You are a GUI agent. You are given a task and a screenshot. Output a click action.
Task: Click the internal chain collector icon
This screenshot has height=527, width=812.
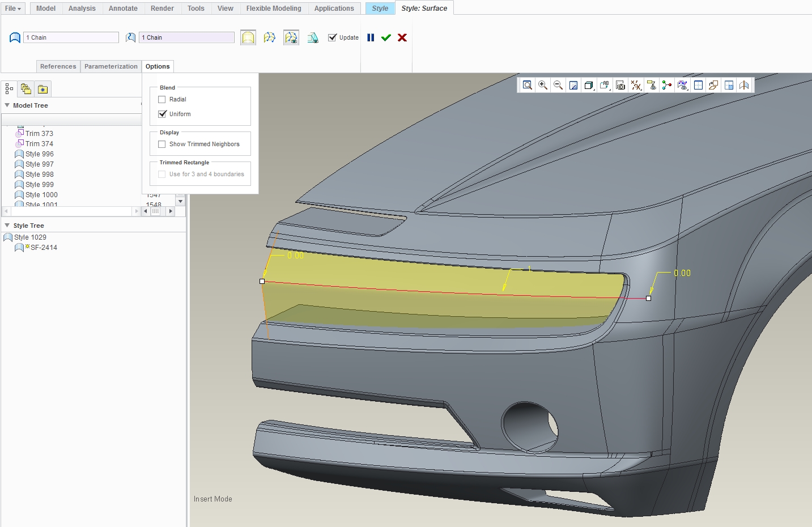(131, 37)
